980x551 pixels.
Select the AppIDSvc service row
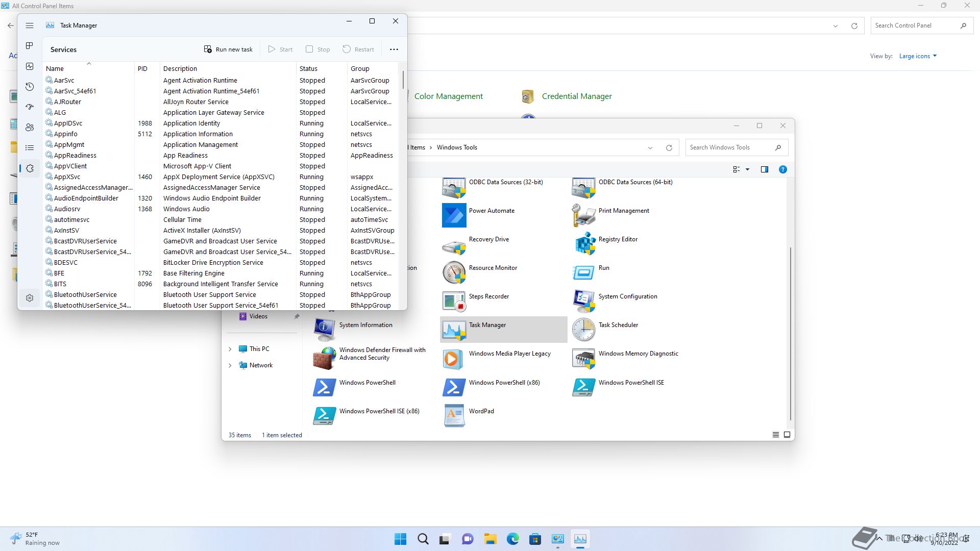coord(220,123)
